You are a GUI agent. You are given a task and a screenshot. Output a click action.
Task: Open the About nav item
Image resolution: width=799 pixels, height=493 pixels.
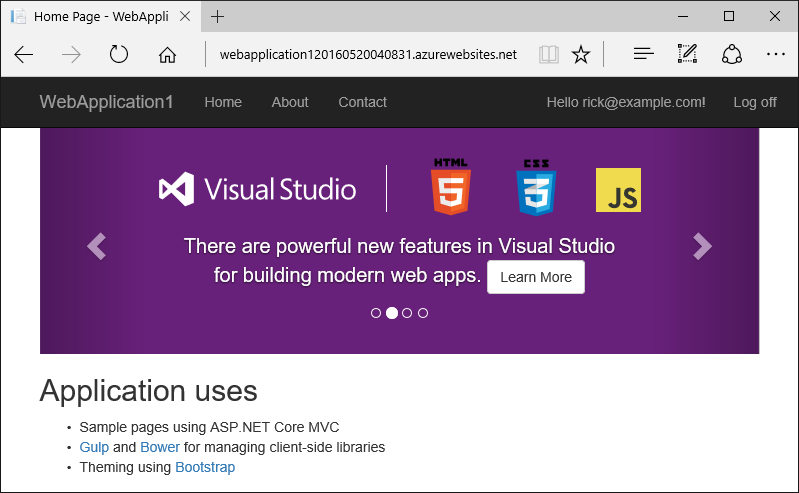tap(290, 102)
